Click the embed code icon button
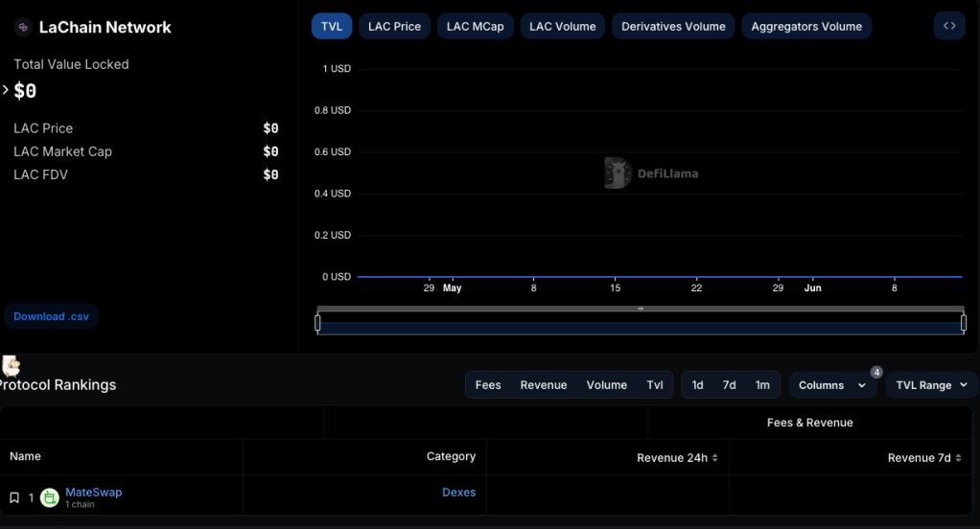The height and width of the screenshot is (529, 980). coord(948,26)
